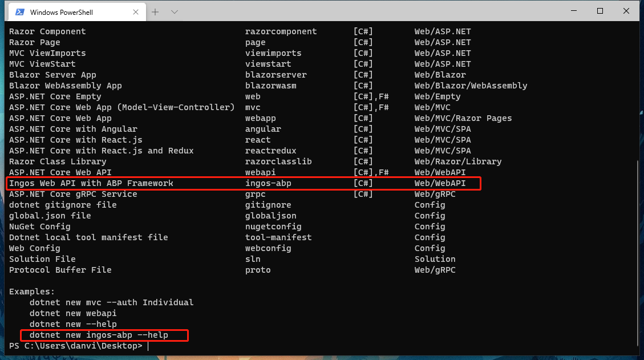Click 'Web/Razor/Library' tag text
This screenshot has width=644, height=360.
(458, 161)
